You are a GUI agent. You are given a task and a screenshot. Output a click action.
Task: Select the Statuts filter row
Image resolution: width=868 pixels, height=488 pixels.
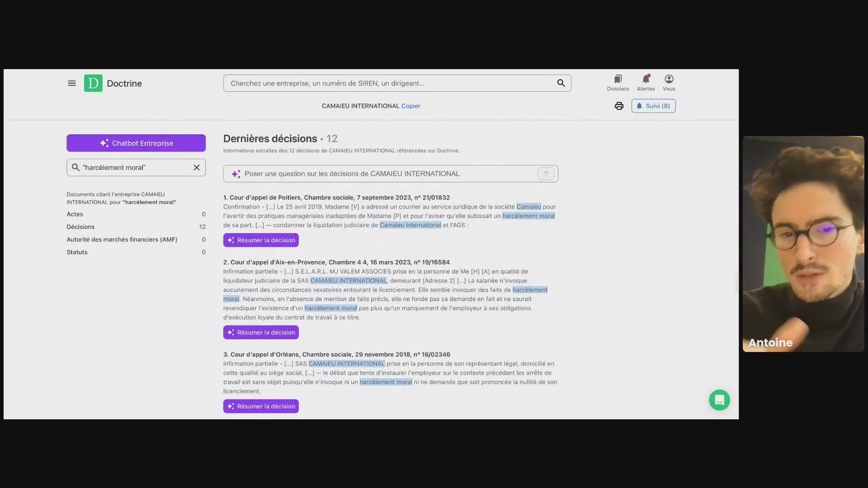[x=136, y=252]
